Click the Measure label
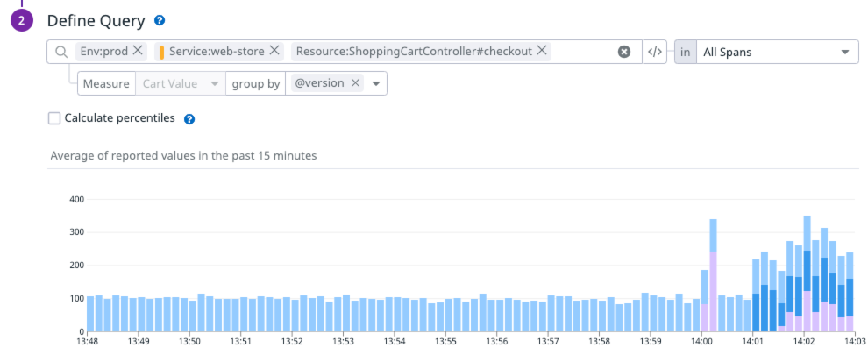The image size is (868, 362). [106, 83]
